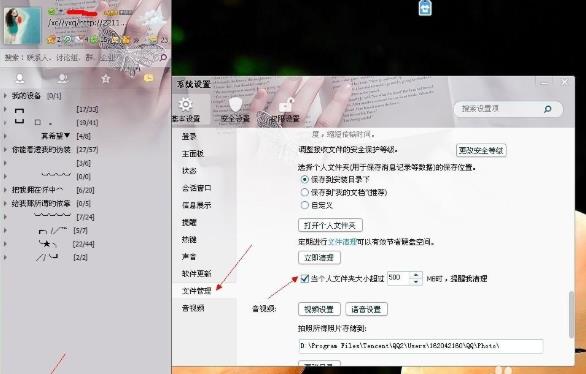This screenshot has height=374, width=586.
Task: Click the 500 MB size input field
Action: pyautogui.click(x=399, y=278)
